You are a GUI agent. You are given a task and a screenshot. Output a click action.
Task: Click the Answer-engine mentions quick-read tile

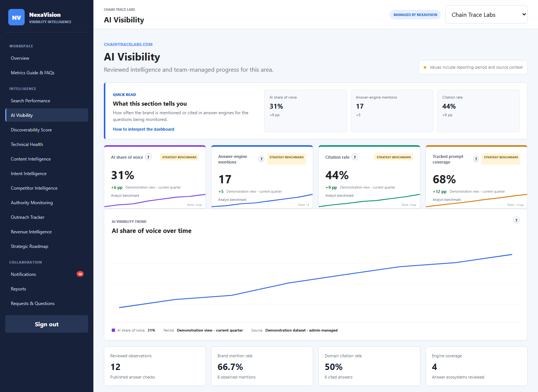(392, 111)
